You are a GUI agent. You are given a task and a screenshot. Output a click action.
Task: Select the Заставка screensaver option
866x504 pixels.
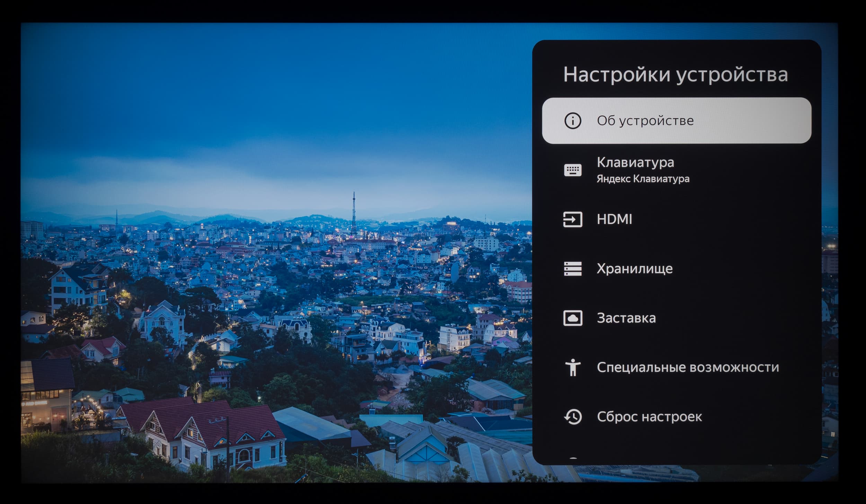(626, 318)
